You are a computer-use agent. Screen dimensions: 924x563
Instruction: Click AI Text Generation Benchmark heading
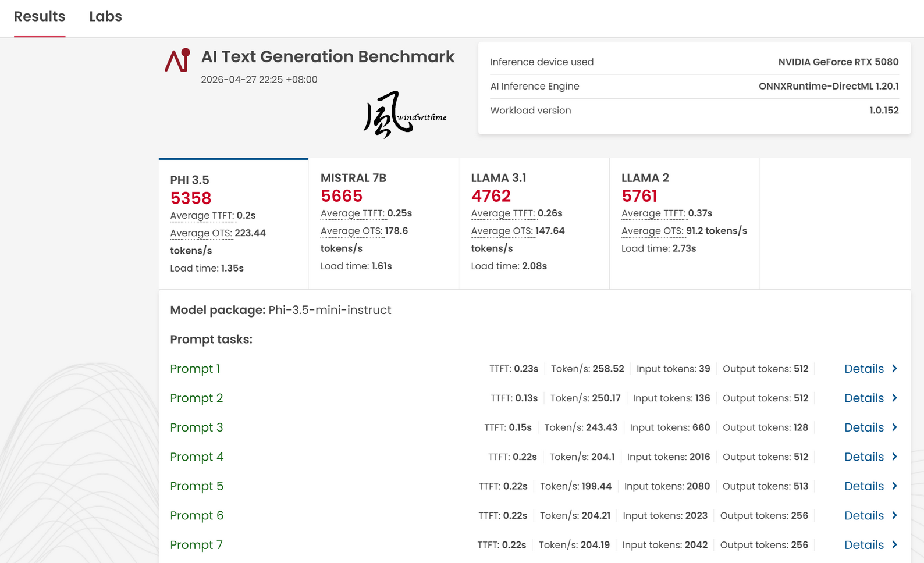click(x=328, y=56)
